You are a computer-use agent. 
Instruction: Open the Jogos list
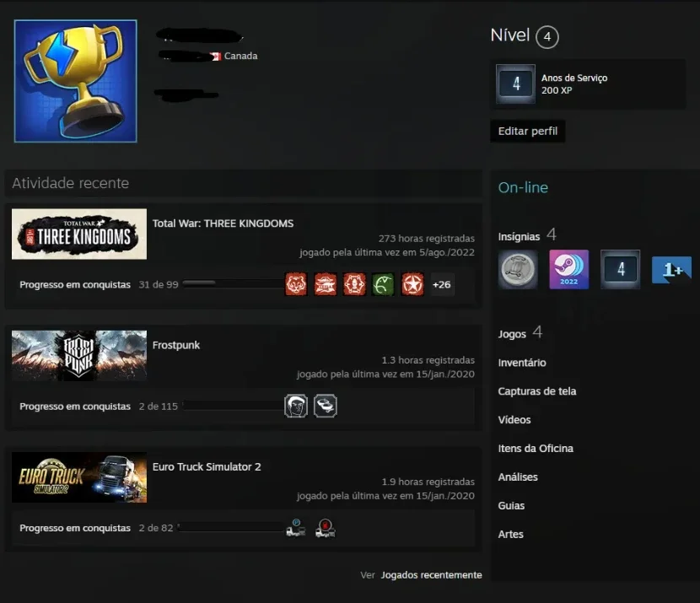tap(512, 334)
